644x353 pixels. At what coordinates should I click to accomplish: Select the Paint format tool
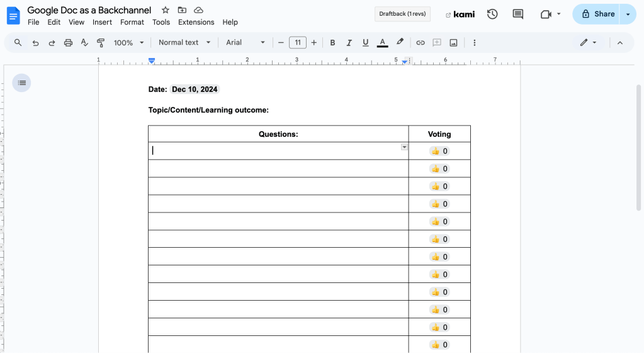point(101,43)
